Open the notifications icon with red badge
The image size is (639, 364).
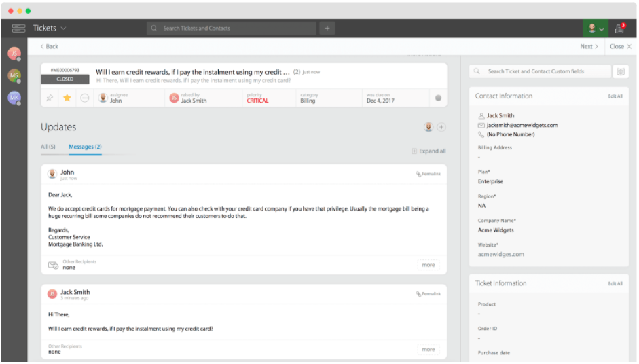tap(620, 28)
